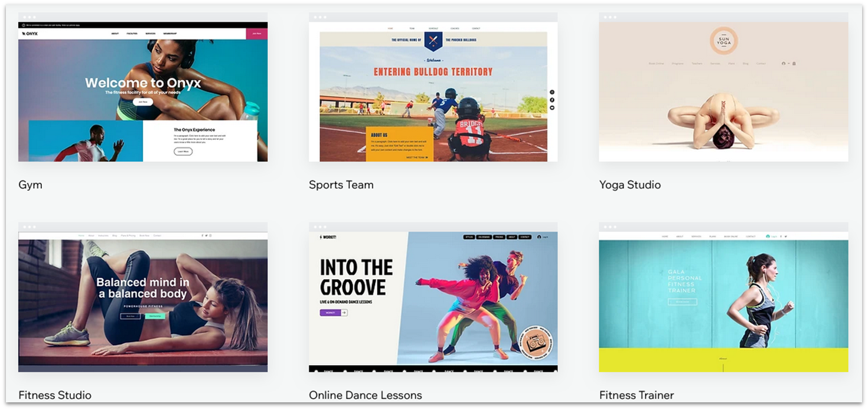The width and height of the screenshot is (868, 410).
Task: Open the shopping cart in the Yoga Studio header
Action: (794, 63)
